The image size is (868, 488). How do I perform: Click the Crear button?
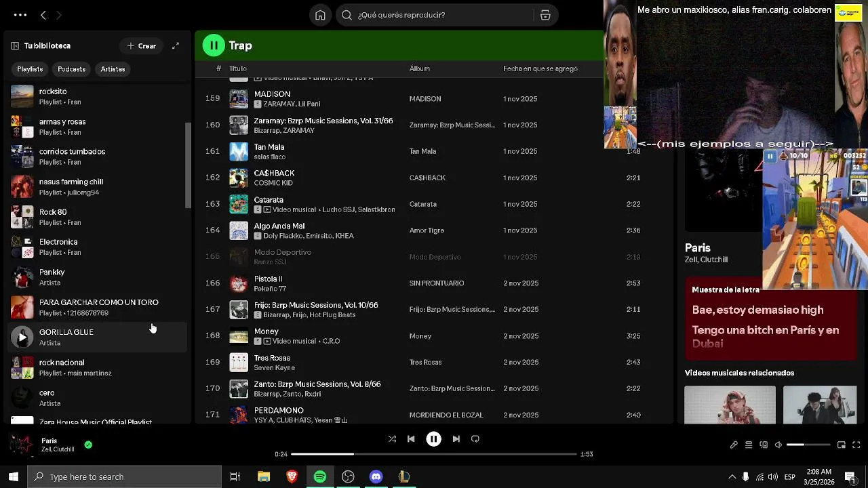142,46
